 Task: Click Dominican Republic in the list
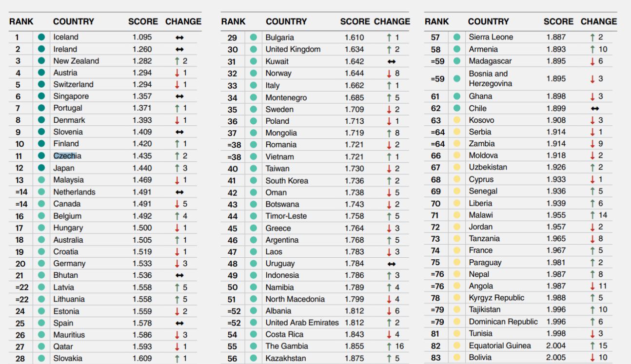[x=503, y=322]
